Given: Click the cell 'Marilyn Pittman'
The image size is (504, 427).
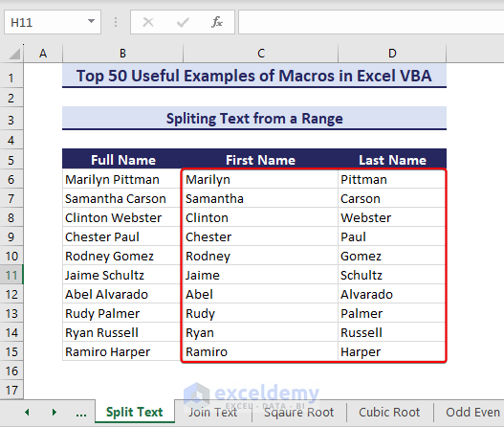Looking at the screenshot, I should click(x=121, y=179).
